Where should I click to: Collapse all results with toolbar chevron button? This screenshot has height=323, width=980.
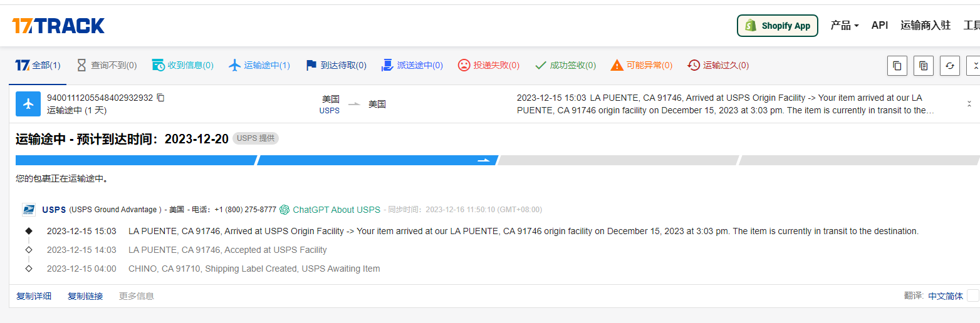[974, 66]
